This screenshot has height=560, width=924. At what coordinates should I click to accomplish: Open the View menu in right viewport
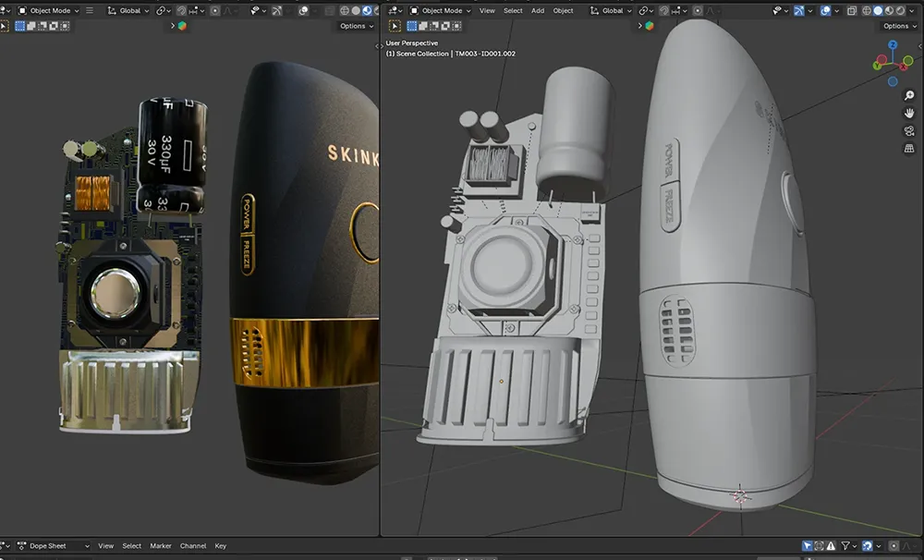(487, 10)
